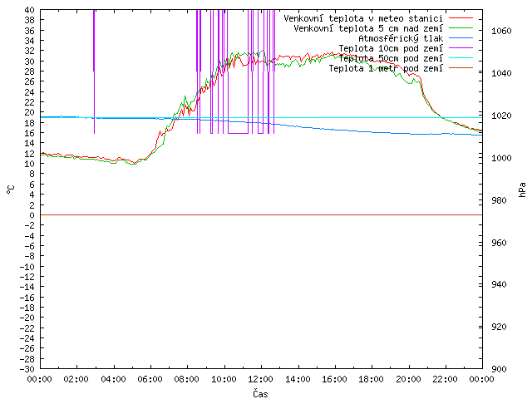Screen dimensions: 532x399
Task: Click the left axis value '-16'
Action: (27, 298)
